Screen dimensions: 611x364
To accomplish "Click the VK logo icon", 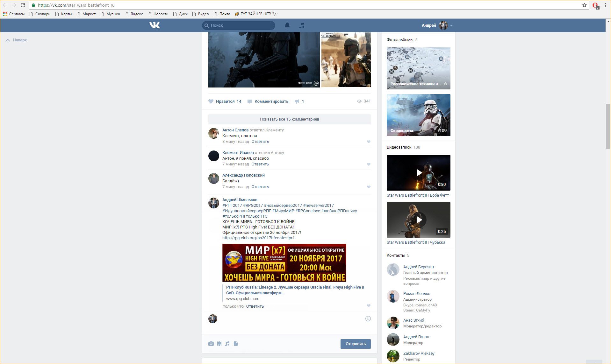I will 155,25.
